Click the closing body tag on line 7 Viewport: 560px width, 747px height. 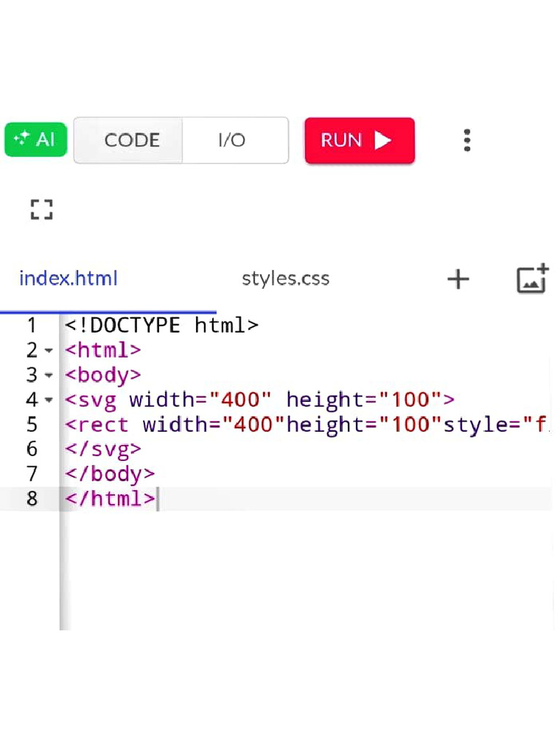[109, 474]
